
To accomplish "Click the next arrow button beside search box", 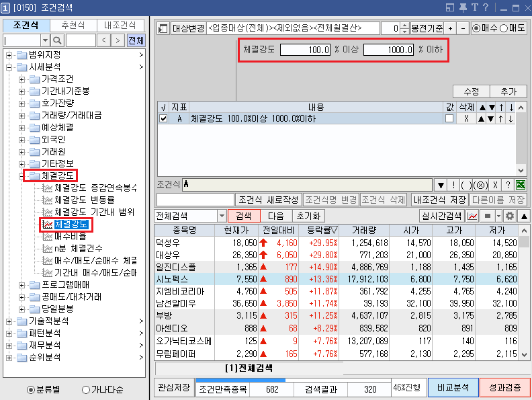I will pos(118,41).
